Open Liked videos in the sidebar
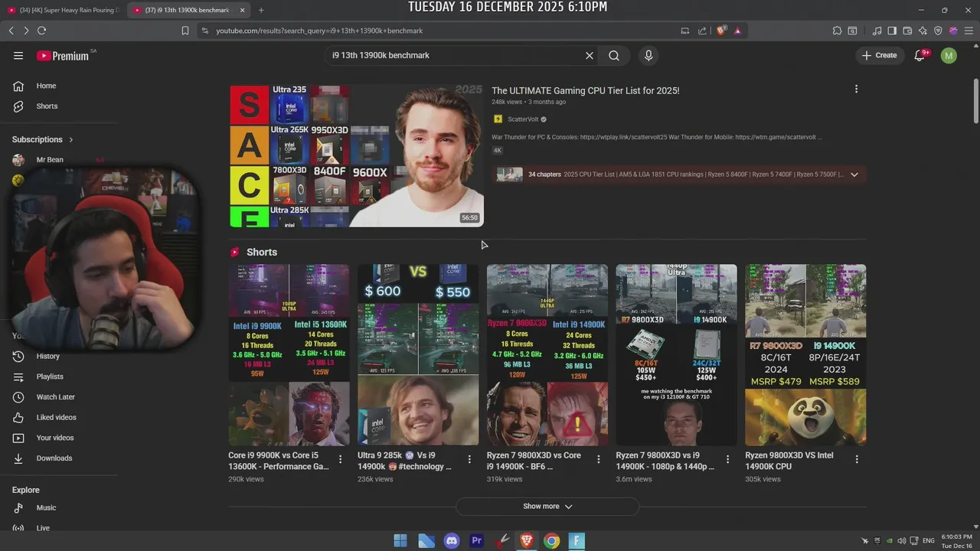 click(56, 417)
